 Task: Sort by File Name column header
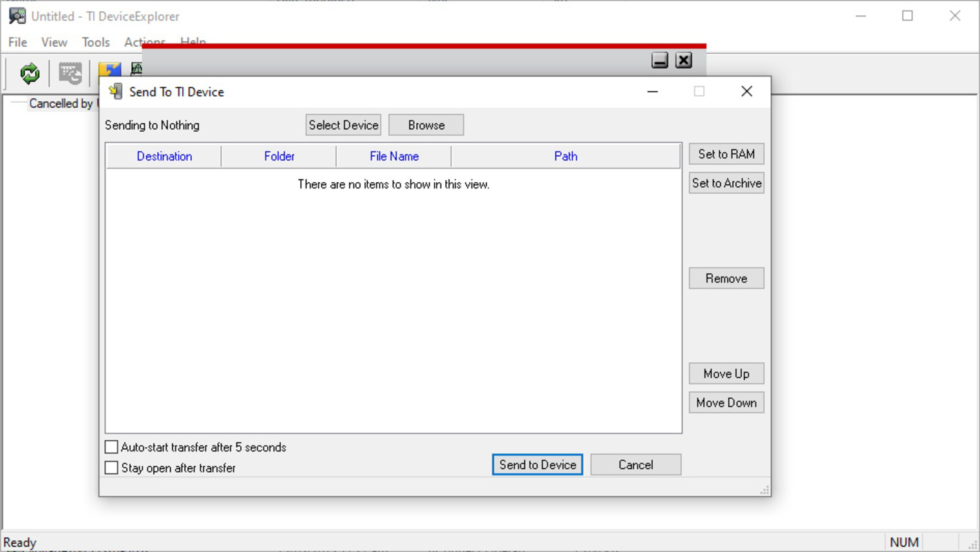(394, 156)
